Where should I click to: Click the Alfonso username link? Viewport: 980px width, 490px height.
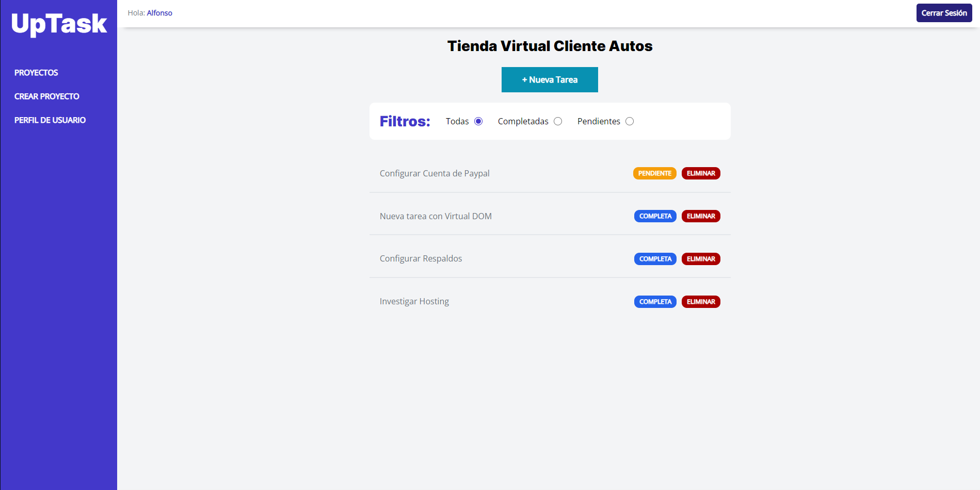pyautogui.click(x=159, y=12)
